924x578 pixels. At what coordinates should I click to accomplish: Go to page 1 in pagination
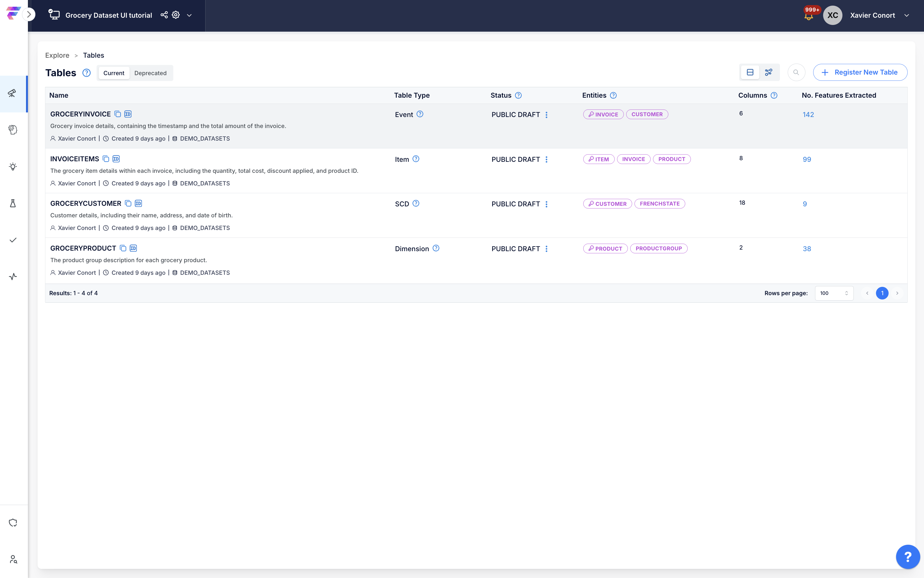882,293
